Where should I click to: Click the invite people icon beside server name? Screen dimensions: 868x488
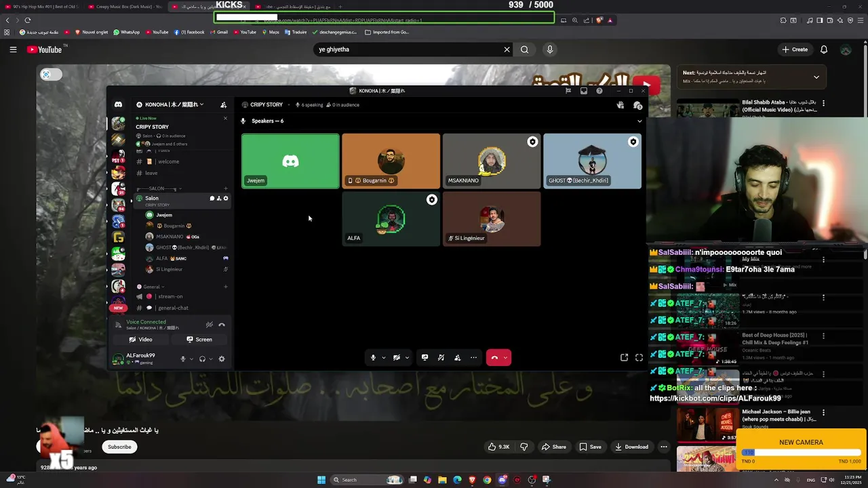click(224, 104)
